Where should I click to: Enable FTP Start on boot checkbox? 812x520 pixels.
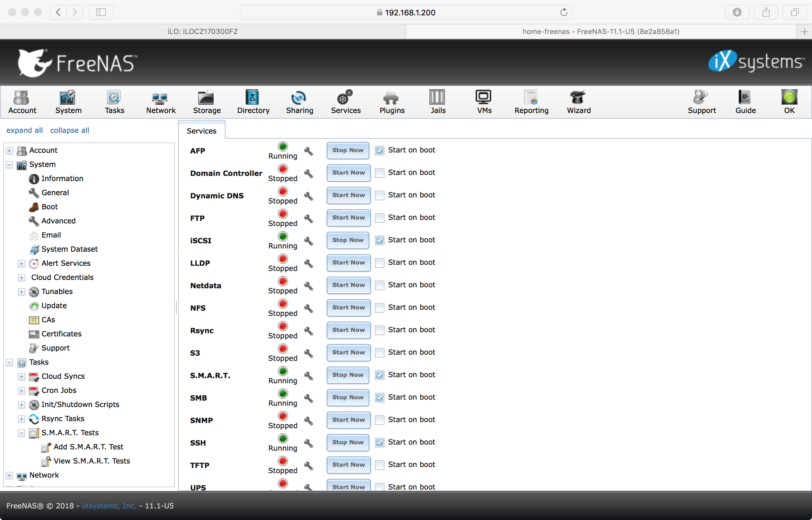[379, 218]
